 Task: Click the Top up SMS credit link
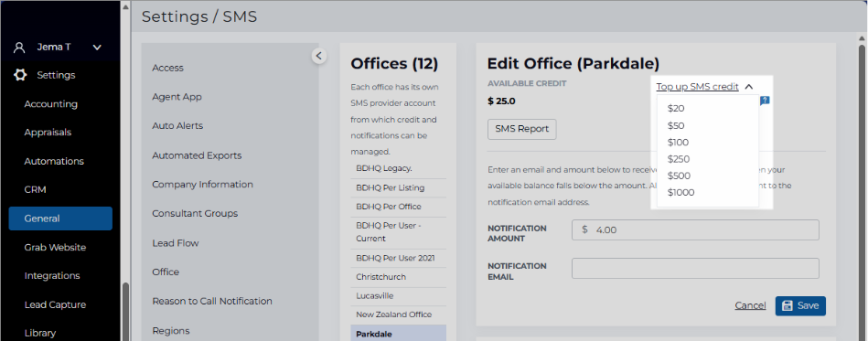point(697,86)
